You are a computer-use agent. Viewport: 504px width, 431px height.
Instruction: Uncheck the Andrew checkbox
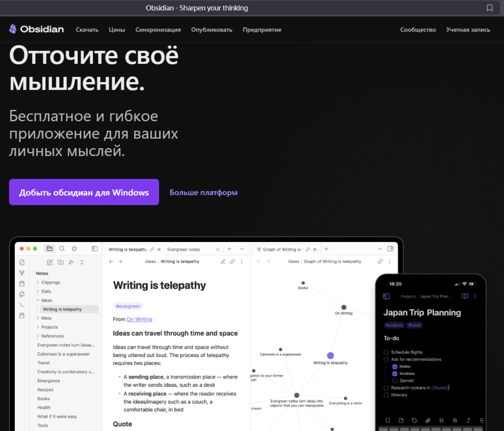395,374
